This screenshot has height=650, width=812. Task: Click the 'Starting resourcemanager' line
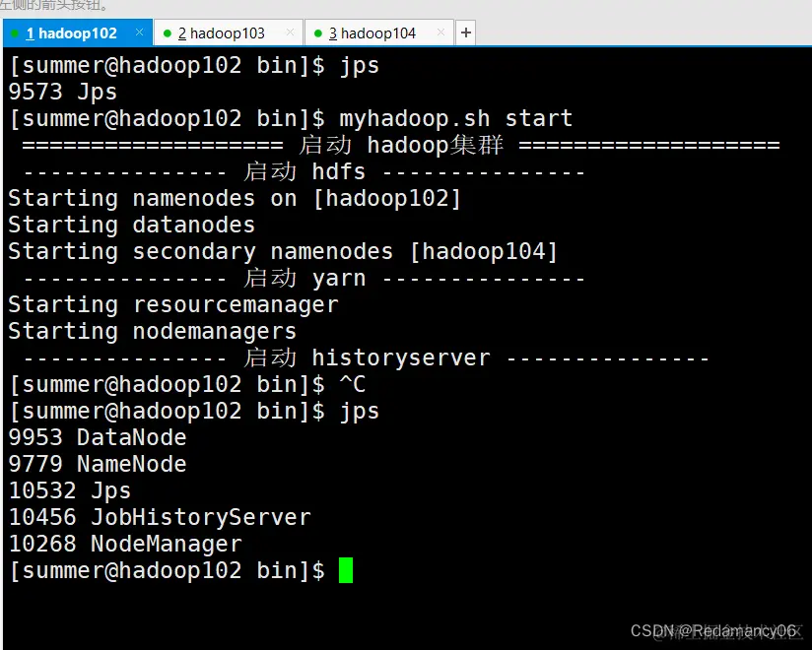click(173, 305)
